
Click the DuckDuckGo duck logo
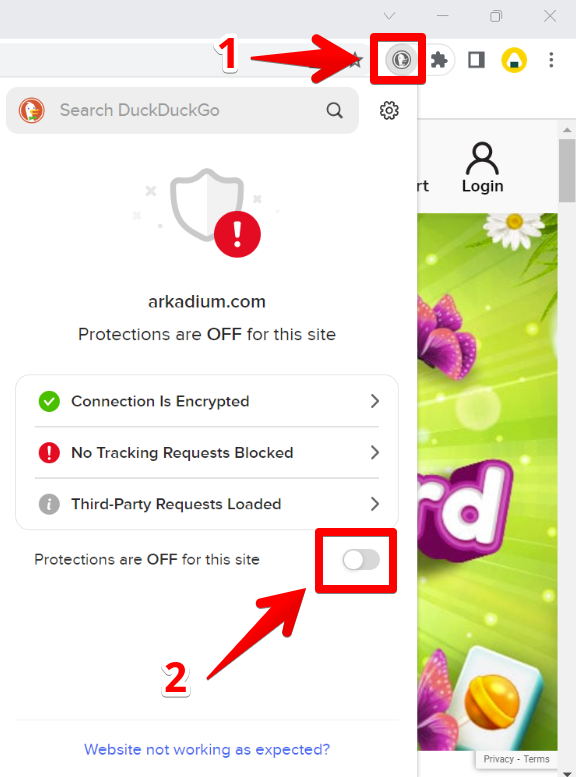click(x=32, y=111)
